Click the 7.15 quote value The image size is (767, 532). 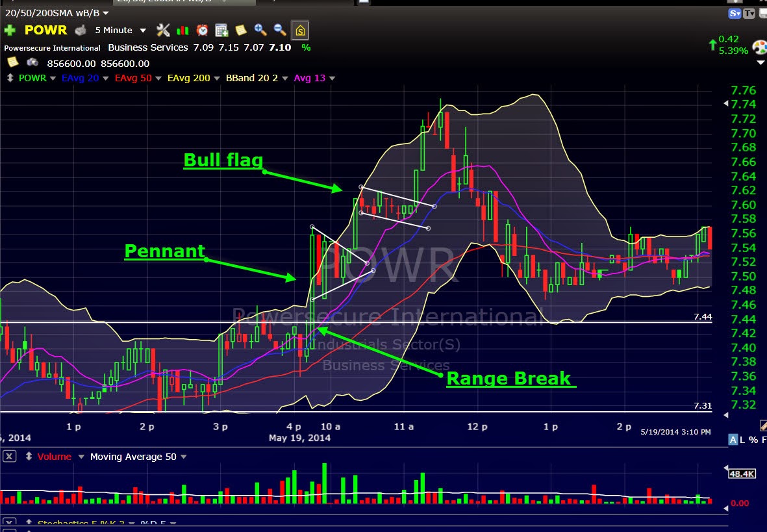point(229,47)
